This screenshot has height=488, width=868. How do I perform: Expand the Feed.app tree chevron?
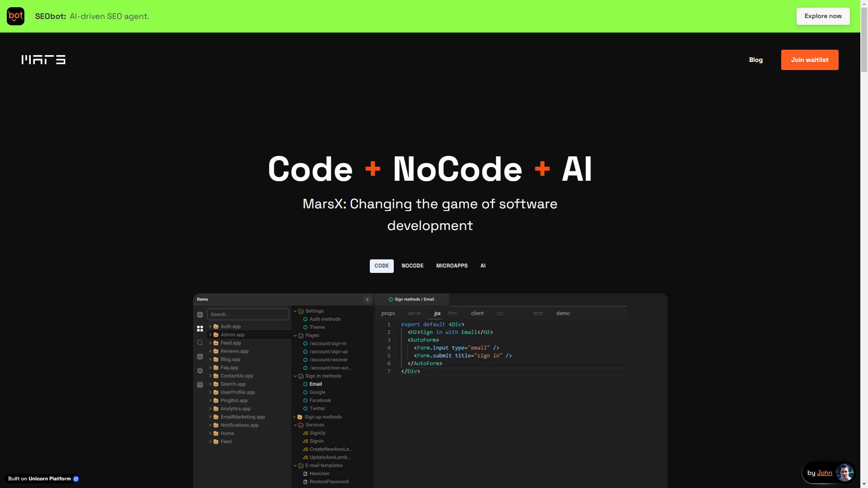click(210, 343)
